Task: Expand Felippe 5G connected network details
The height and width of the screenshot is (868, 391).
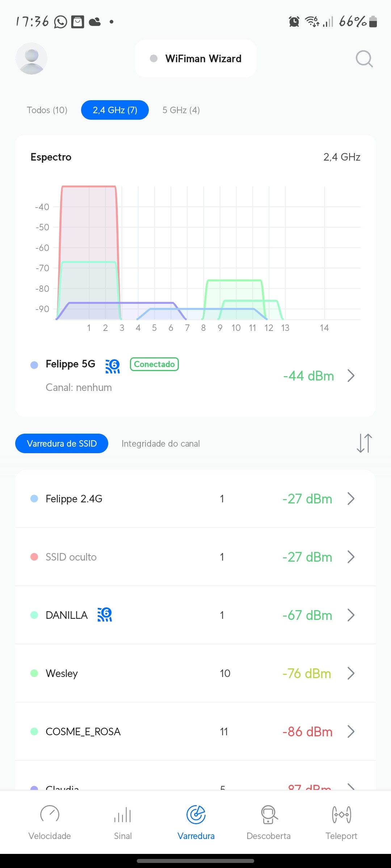Action: click(x=350, y=376)
